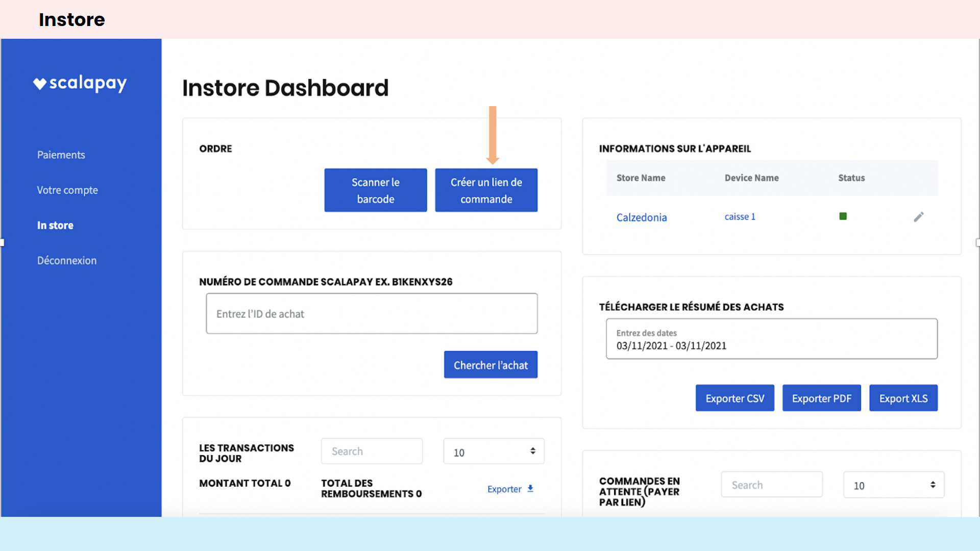The height and width of the screenshot is (551, 980).
Task: Click the green status indicator square
Action: 843,216
